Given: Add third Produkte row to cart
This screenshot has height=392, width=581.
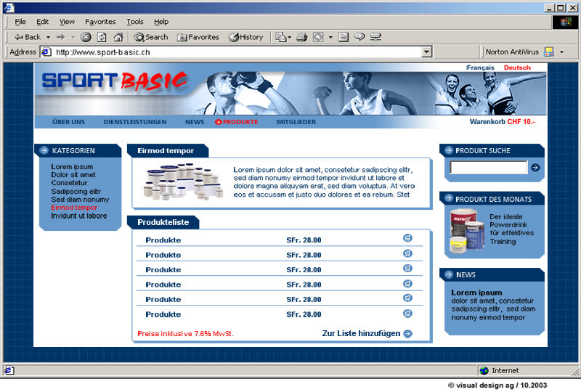Looking at the screenshot, I should [407, 269].
